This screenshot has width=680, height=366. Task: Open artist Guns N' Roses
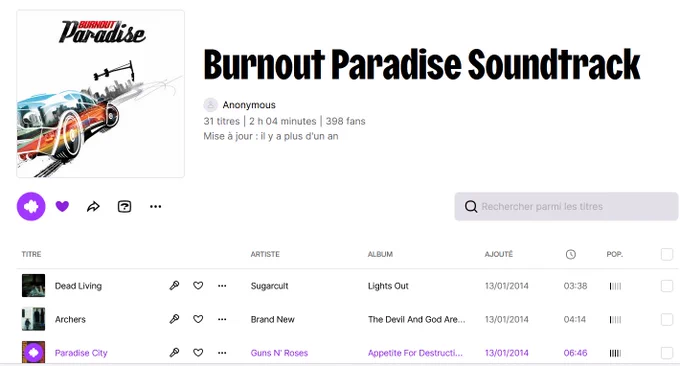coord(279,353)
